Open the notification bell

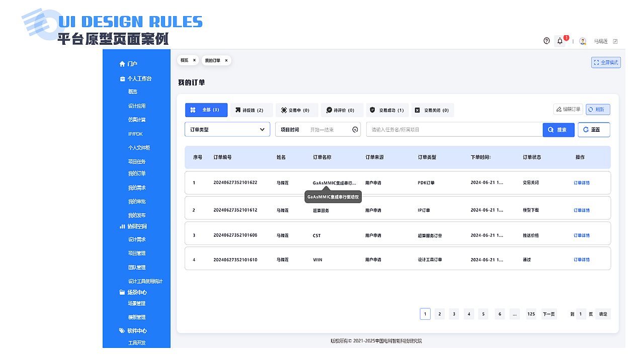click(560, 41)
